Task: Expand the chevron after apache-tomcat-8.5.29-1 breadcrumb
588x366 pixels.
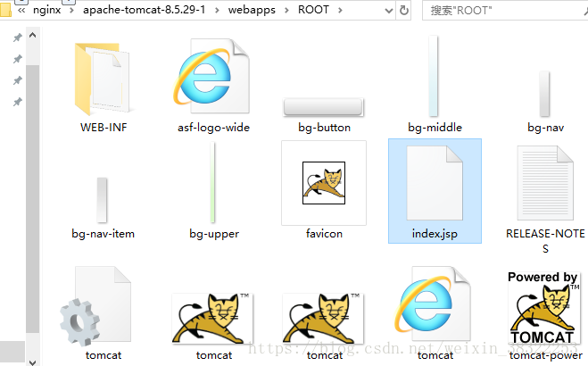Action: (217, 10)
